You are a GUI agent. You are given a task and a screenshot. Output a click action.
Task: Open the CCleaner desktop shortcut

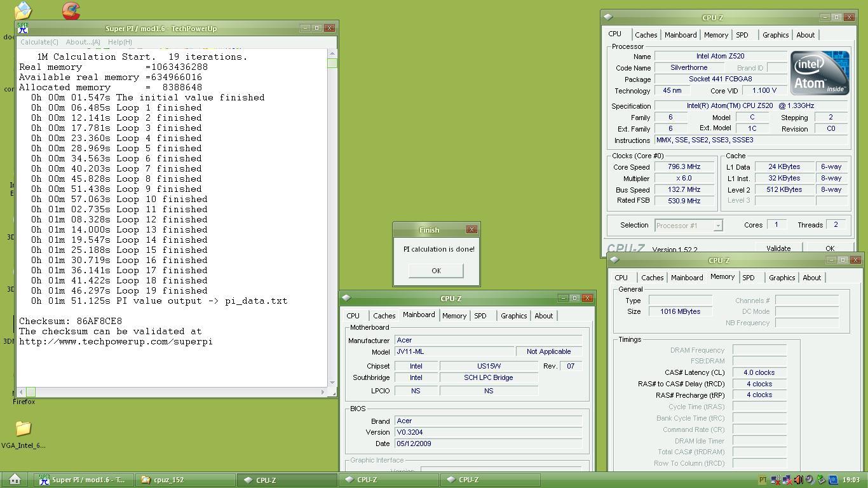pos(71,11)
